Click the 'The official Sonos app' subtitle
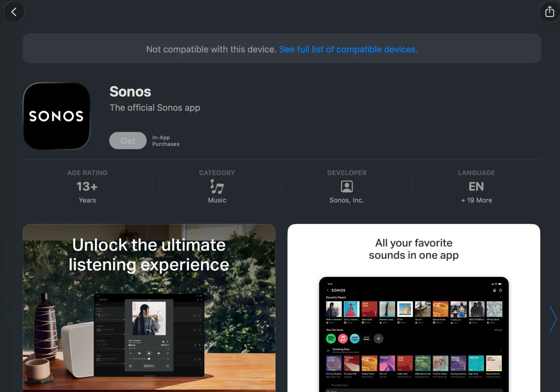 point(155,108)
